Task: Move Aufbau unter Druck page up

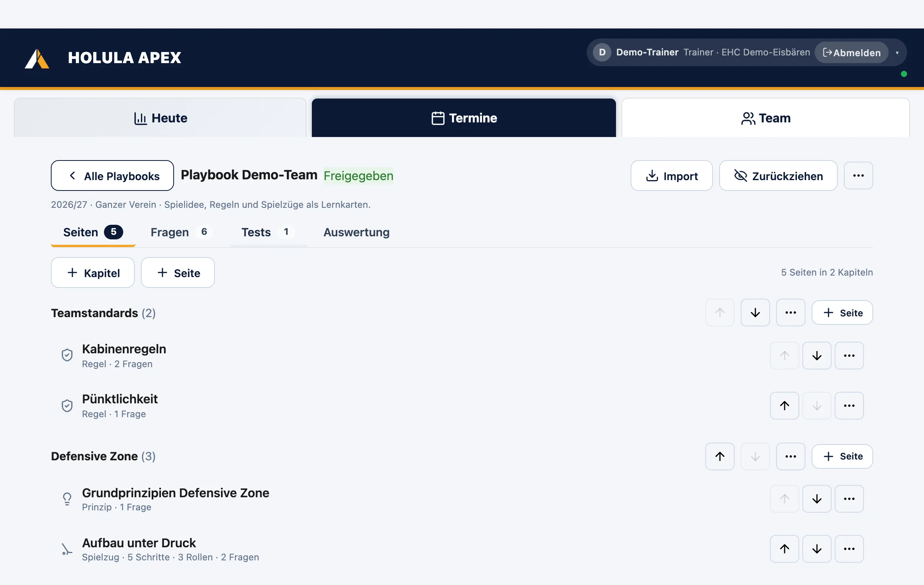Action: pos(784,549)
